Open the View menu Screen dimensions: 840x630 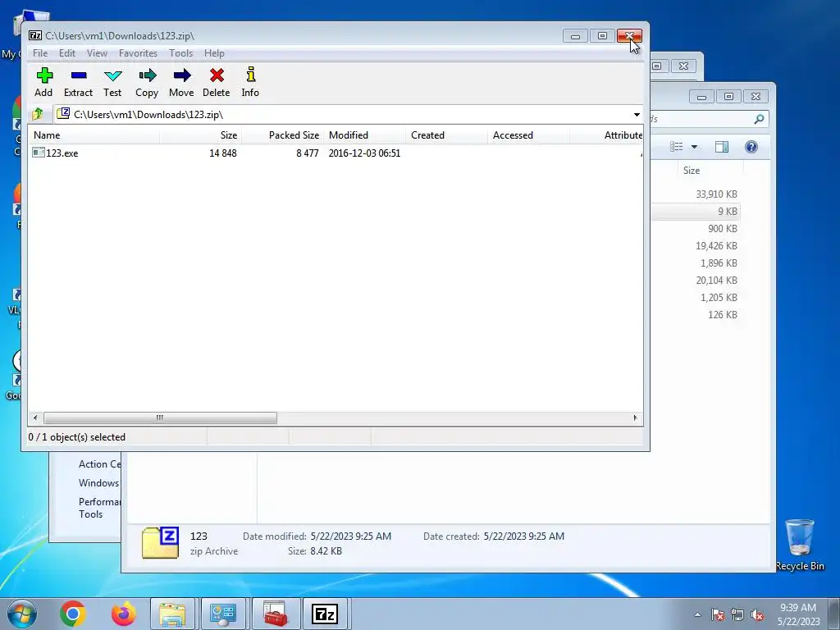97,53
